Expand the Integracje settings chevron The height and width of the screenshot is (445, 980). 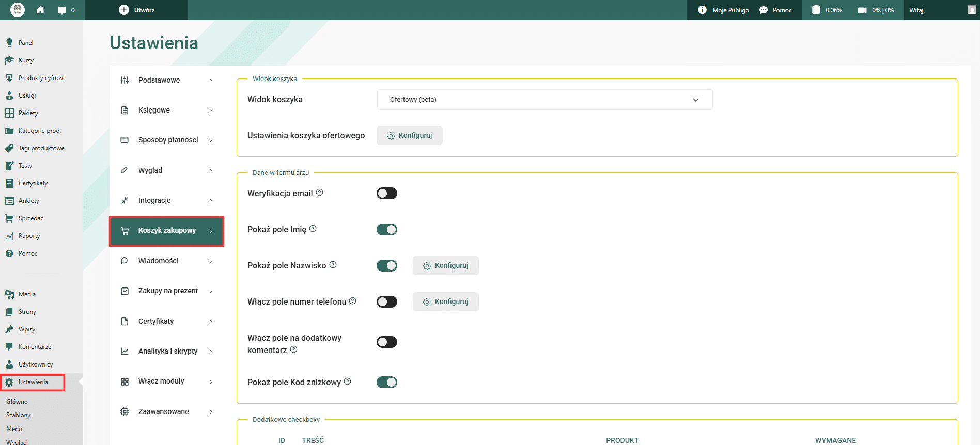[x=211, y=201]
